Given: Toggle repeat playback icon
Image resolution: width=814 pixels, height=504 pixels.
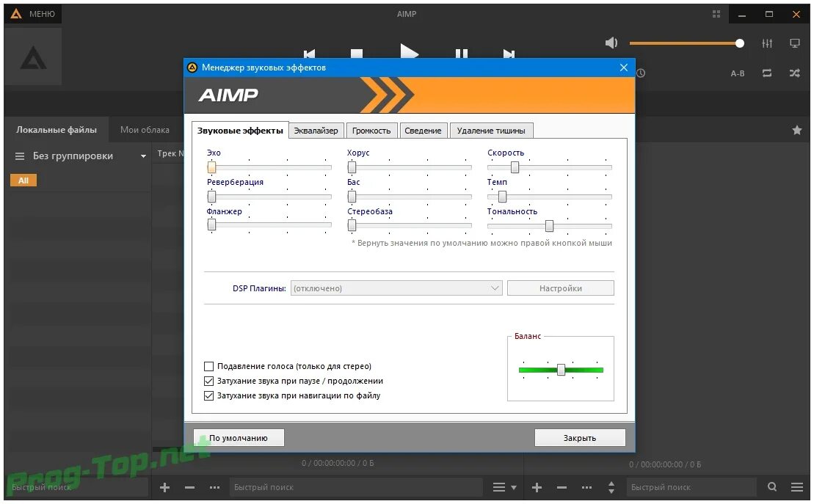Looking at the screenshot, I should (767, 73).
